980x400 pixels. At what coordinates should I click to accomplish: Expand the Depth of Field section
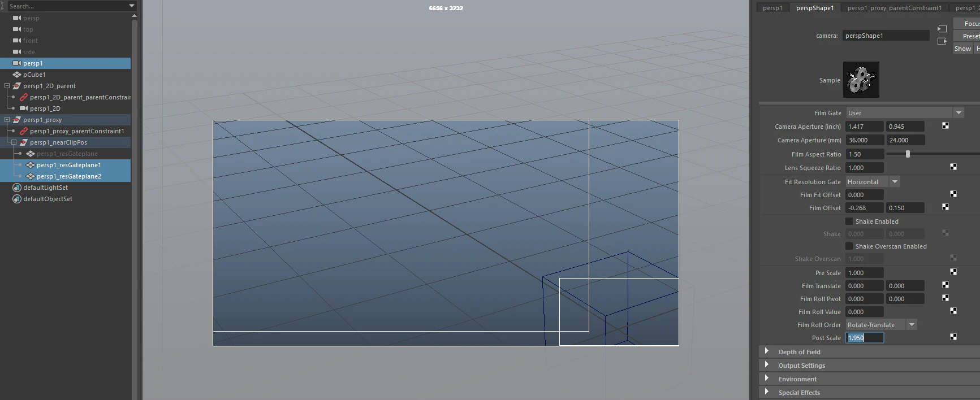pos(767,351)
